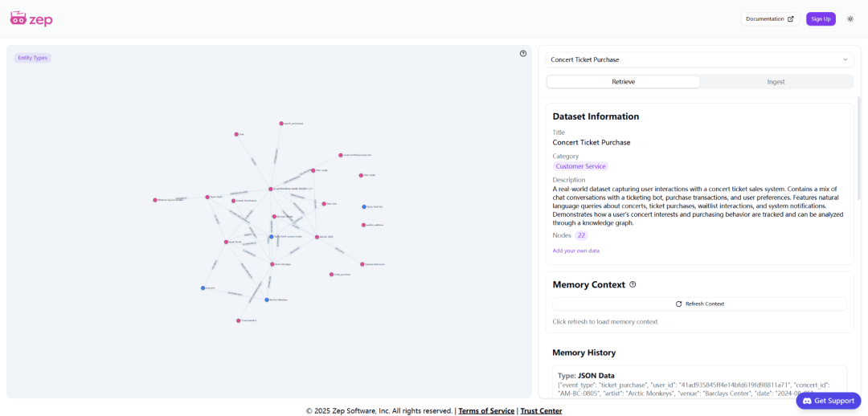
Task: Click the Memory Context info icon
Action: (x=633, y=285)
